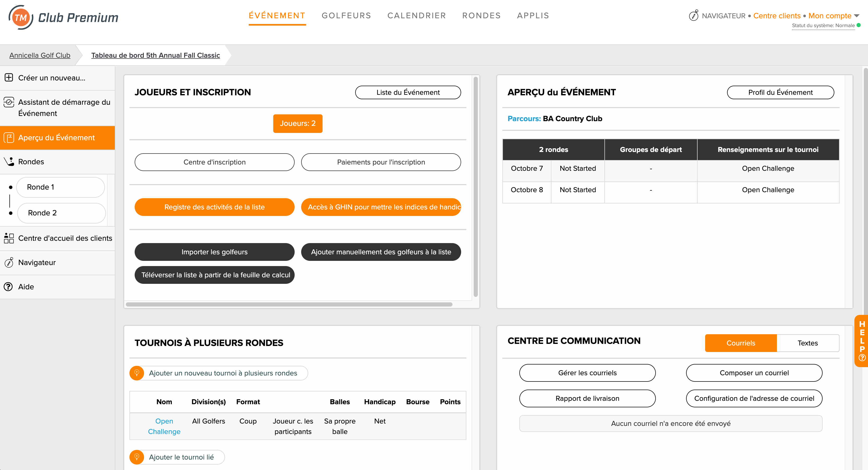
Task: Click Gérer les courriels button
Action: (x=587, y=373)
